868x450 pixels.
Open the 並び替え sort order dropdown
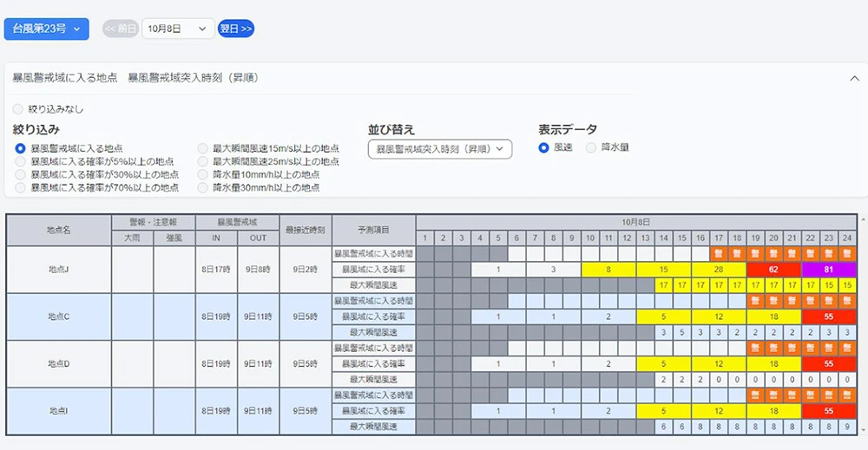coord(440,149)
